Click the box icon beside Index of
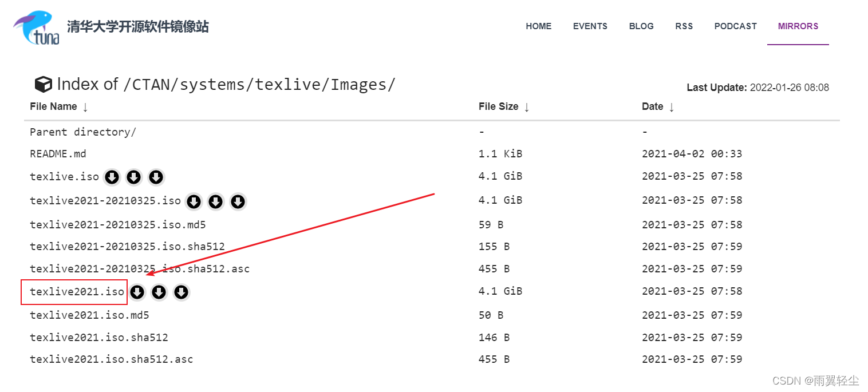Image resolution: width=868 pixels, height=392 pixels. [x=44, y=85]
